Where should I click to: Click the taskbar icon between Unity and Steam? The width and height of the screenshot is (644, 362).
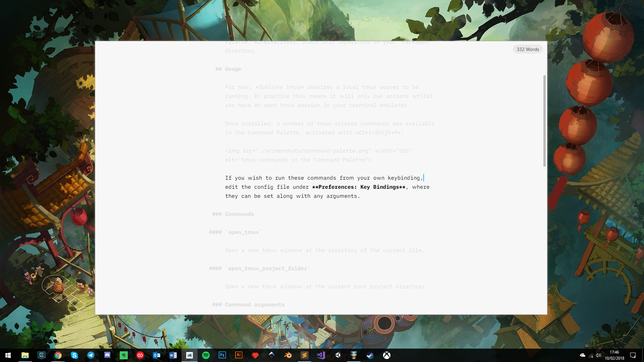coord(354,355)
